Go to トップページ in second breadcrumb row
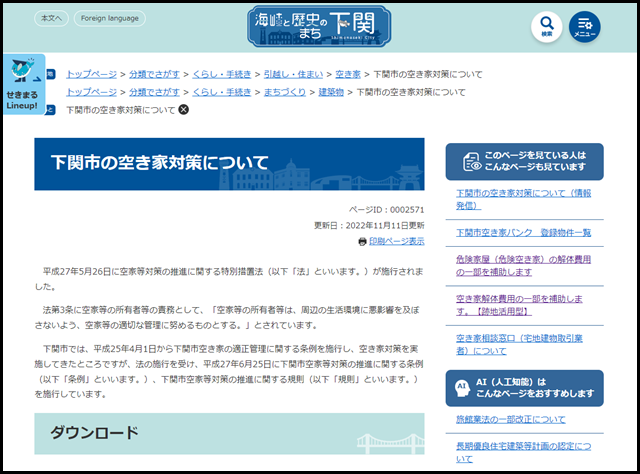 tap(91, 92)
